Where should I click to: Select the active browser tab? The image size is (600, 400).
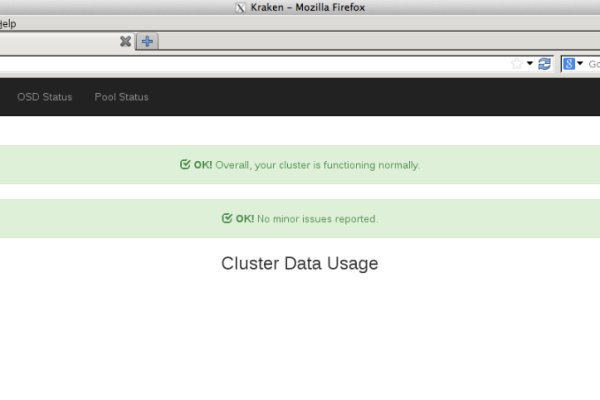(x=60, y=41)
